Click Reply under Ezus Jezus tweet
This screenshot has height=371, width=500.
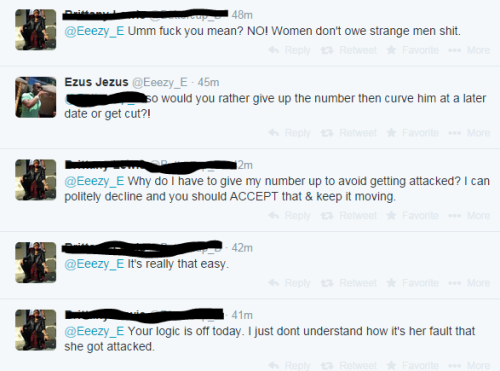pyautogui.click(x=289, y=133)
